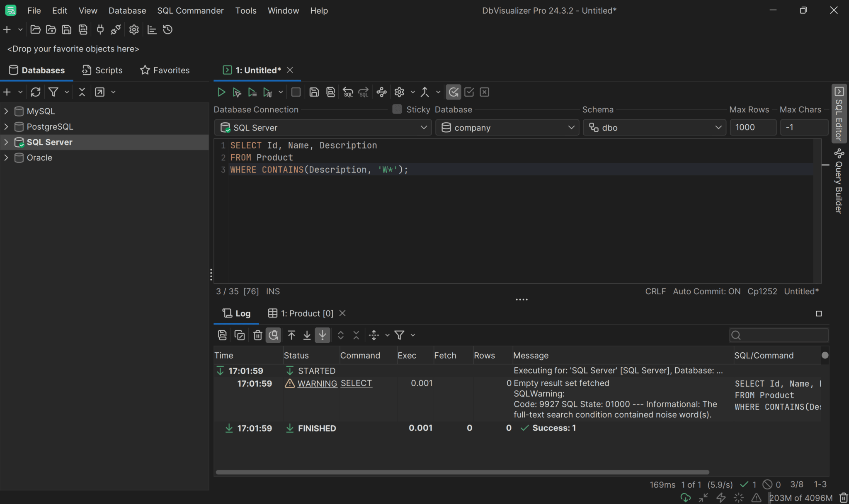Click the SELECT command link in log

point(357,383)
